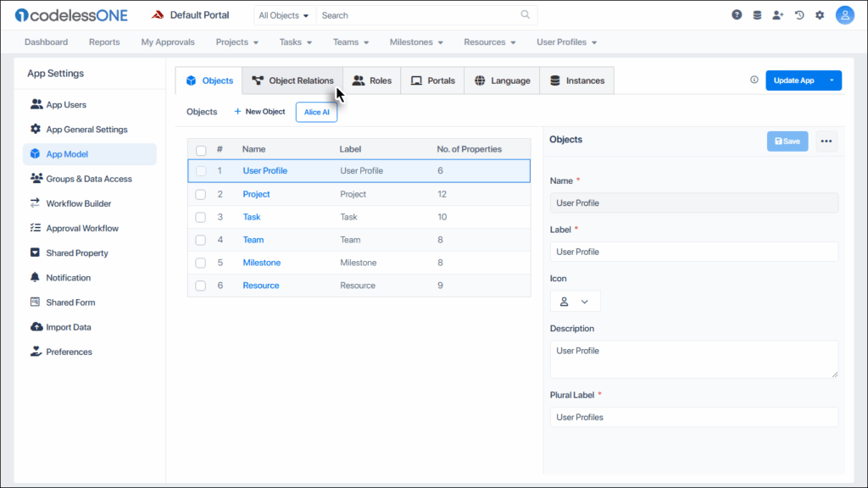Open the Resource object link
This screenshot has height=488, width=868.
[x=260, y=286]
